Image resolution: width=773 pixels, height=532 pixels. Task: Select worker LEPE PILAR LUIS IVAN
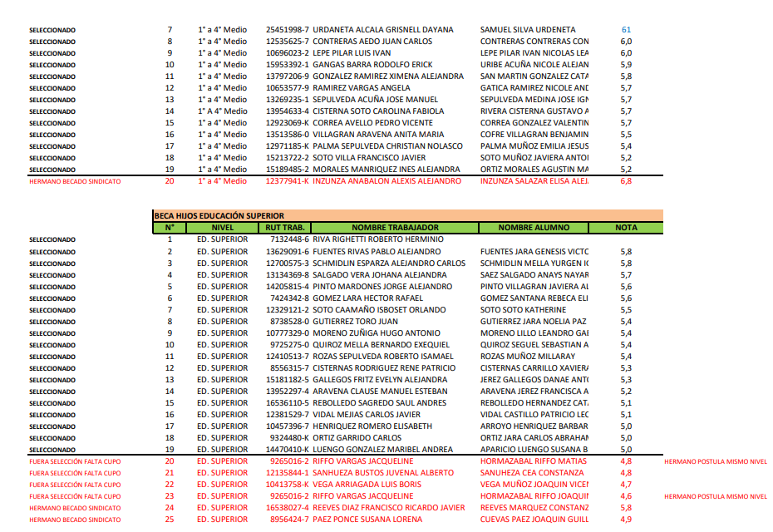(352, 52)
